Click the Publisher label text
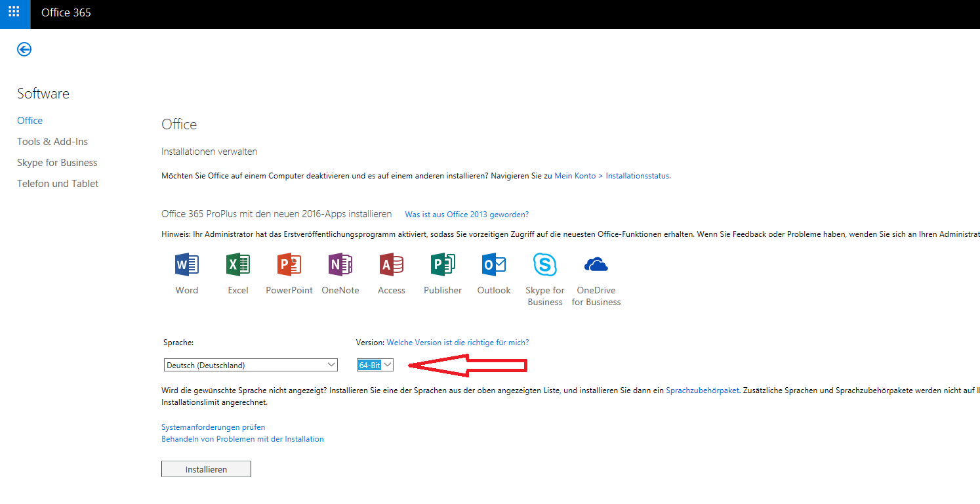The height and width of the screenshot is (504, 980). pyautogui.click(x=443, y=290)
